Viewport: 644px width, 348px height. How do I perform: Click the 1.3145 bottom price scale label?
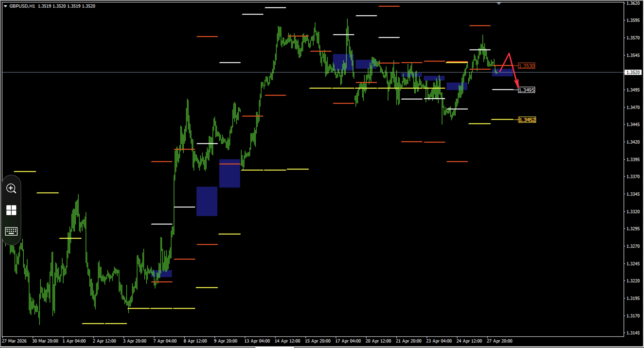(x=633, y=333)
